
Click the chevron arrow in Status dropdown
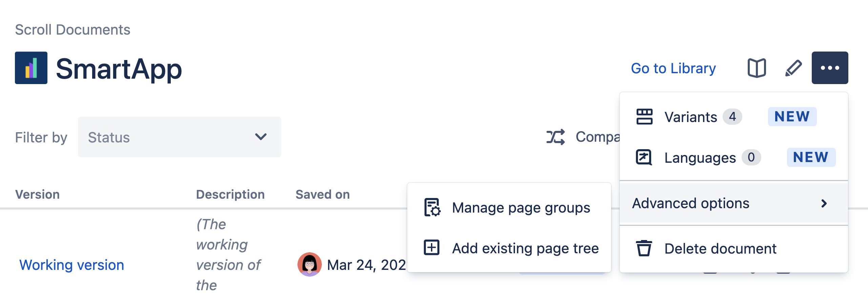click(x=261, y=137)
